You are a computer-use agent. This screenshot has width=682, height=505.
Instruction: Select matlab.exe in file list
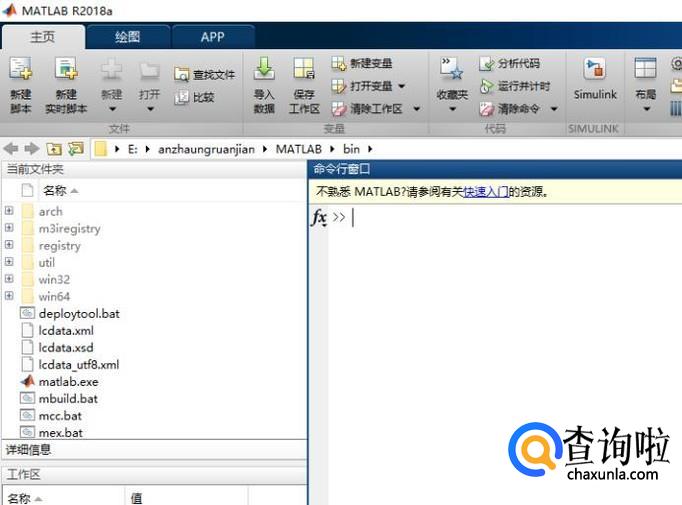pos(68,381)
